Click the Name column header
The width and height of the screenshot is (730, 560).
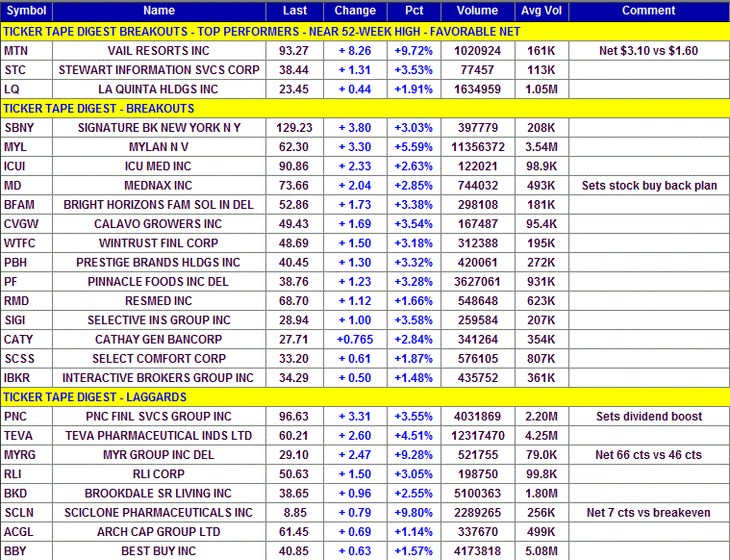[159, 11]
